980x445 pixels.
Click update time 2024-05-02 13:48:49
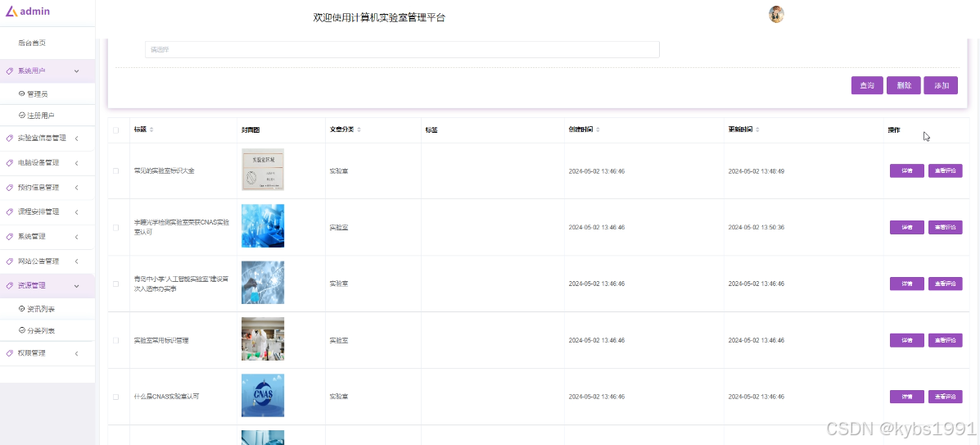click(756, 170)
